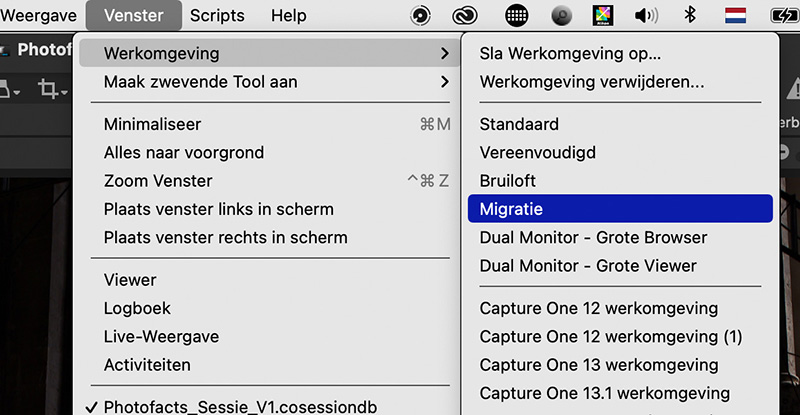The height and width of the screenshot is (415, 800).
Task: Click the colorful X app icon in menu bar
Action: coord(603,16)
